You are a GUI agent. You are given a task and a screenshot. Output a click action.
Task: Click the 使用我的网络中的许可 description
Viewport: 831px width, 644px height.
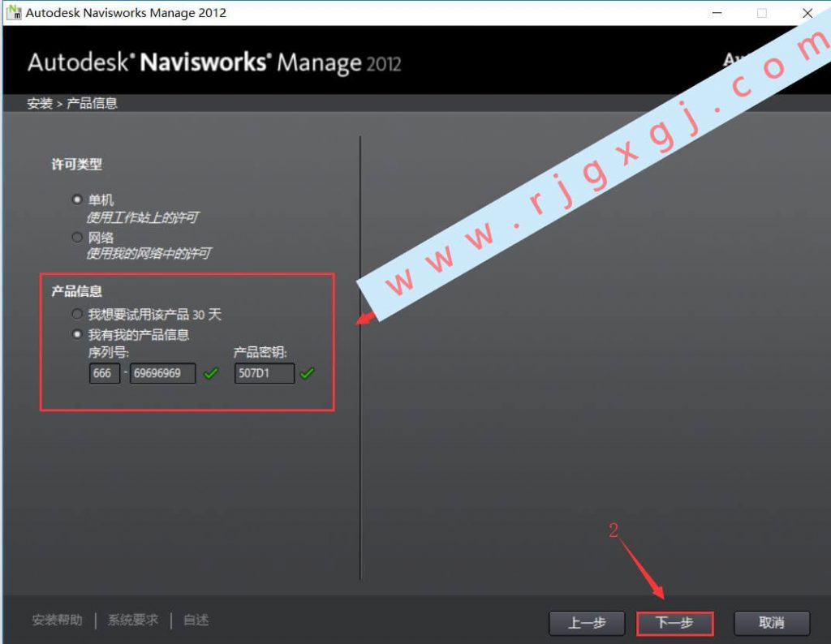coord(149,254)
